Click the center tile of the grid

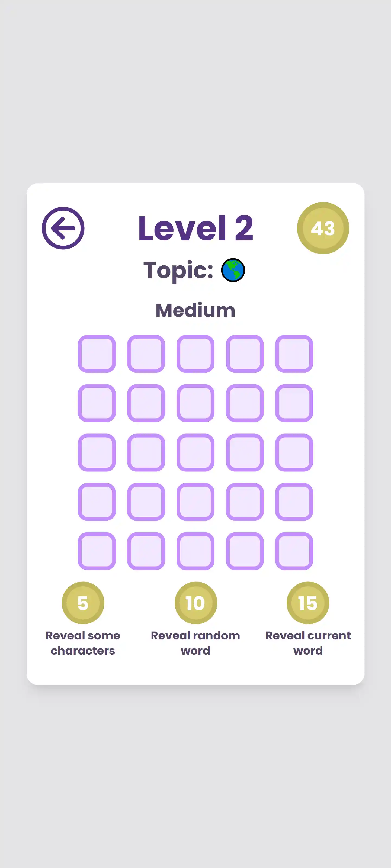tap(195, 452)
